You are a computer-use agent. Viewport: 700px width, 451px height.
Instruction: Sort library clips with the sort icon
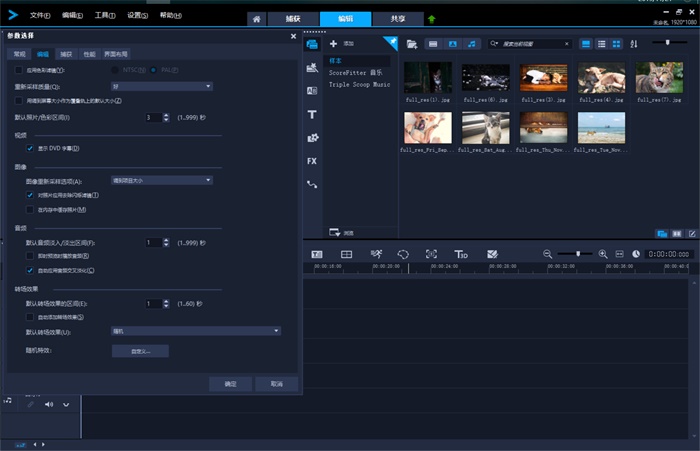pos(633,44)
